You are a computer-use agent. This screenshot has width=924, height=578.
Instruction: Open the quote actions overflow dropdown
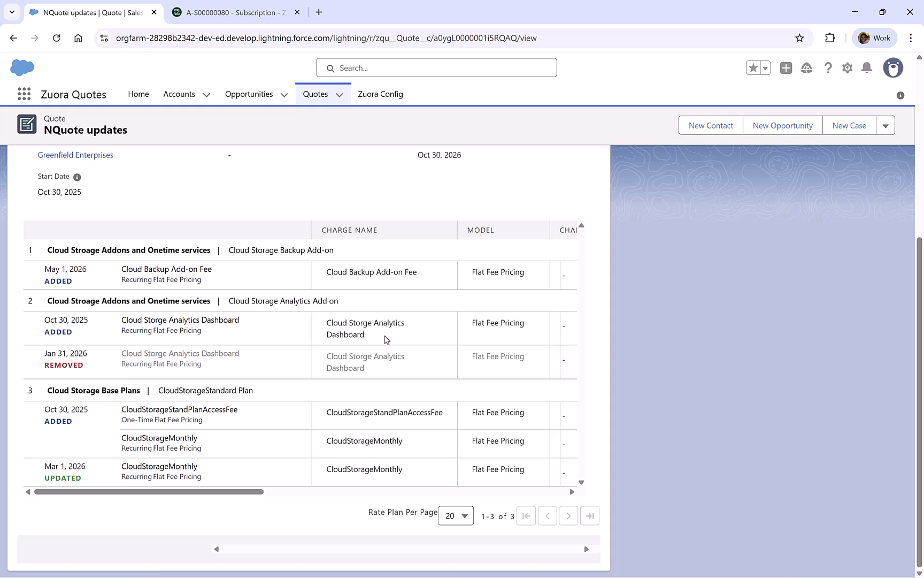tap(886, 125)
